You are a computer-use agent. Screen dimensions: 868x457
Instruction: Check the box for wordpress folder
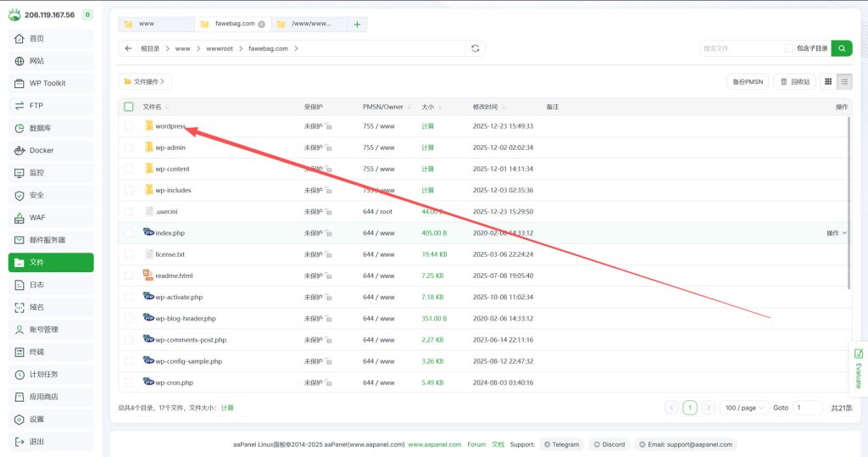[129, 126]
